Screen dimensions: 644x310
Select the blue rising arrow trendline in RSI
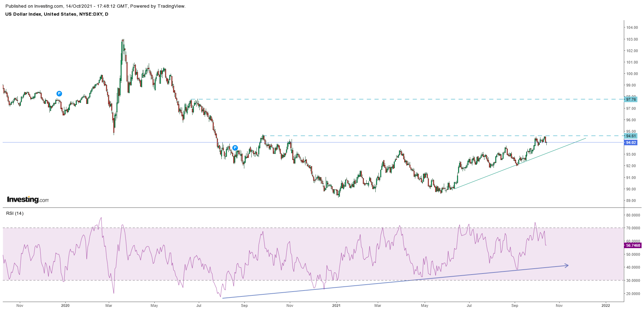396,282
